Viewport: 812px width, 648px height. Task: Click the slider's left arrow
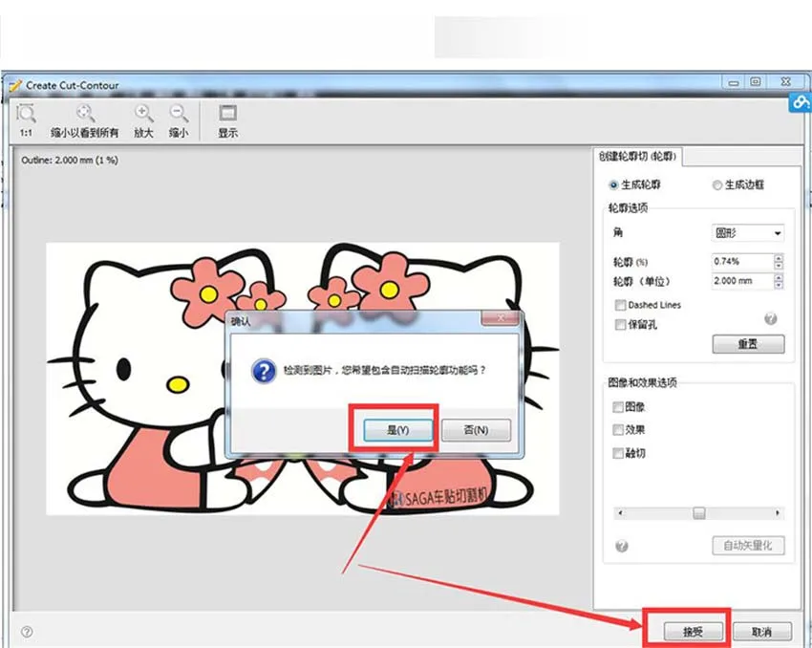620,513
